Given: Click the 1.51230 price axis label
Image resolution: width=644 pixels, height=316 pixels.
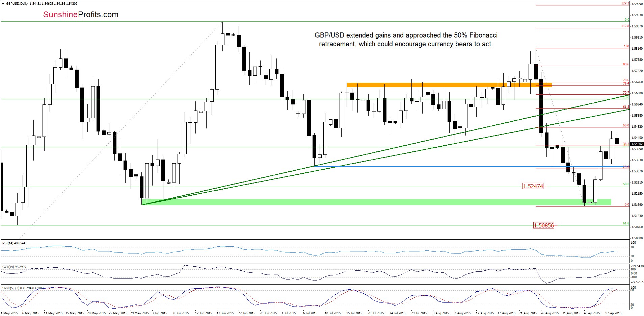Looking at the screenshot, I should coord(637,216).
